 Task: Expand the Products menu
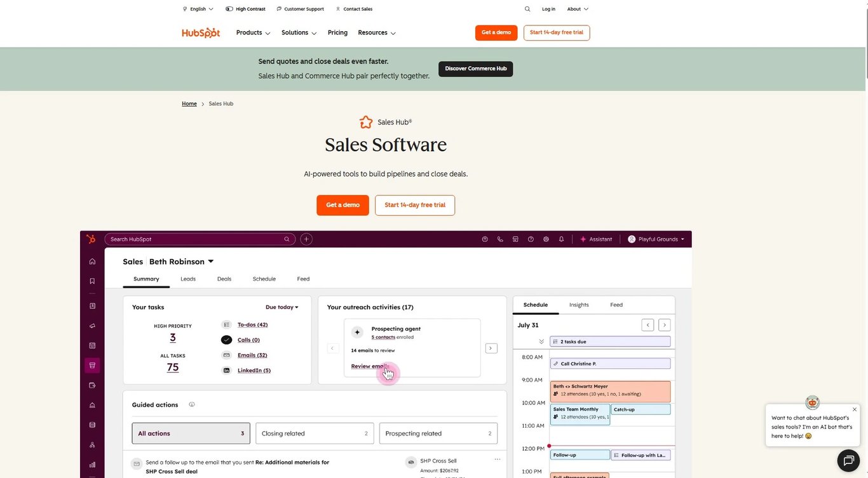pos(253,32)
